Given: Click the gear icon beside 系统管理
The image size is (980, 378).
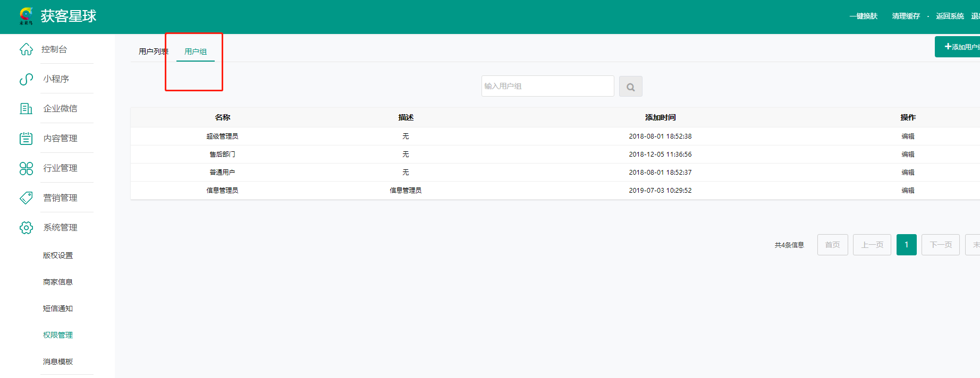Looking at the screenshot, I should click(x=26, y=228).
